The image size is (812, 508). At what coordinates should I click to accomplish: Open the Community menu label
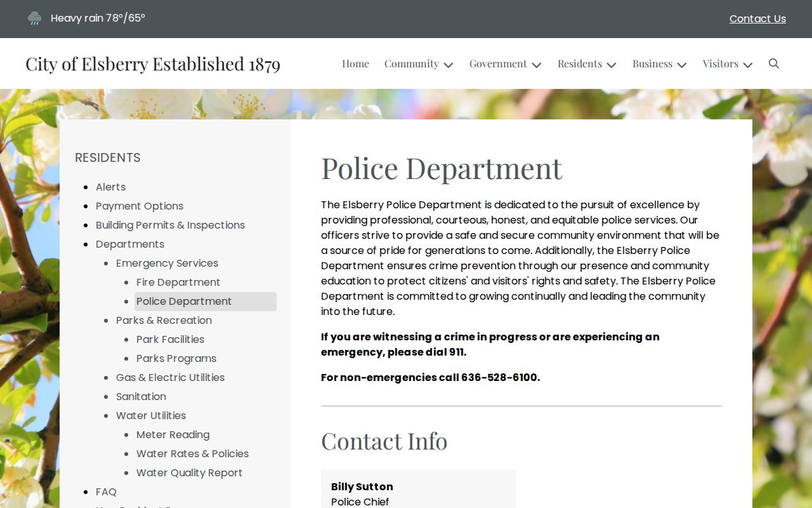click(x=411, y=63)
